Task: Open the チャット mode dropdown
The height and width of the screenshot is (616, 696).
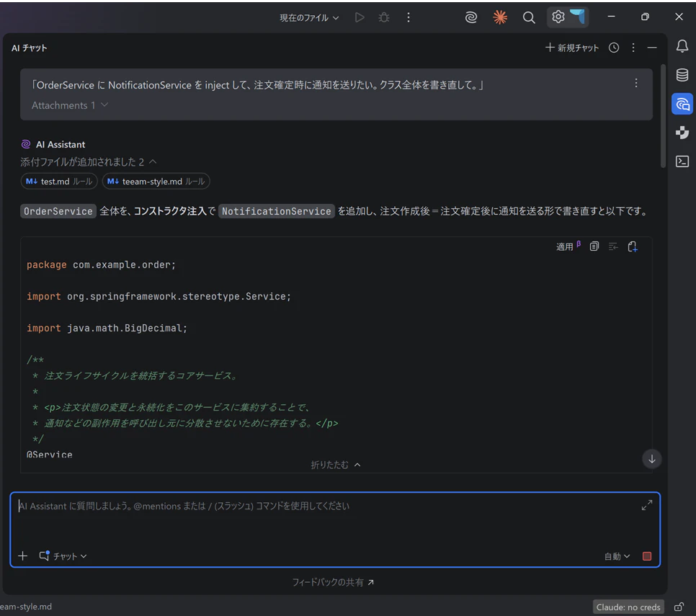Action: tap(63, 556)
